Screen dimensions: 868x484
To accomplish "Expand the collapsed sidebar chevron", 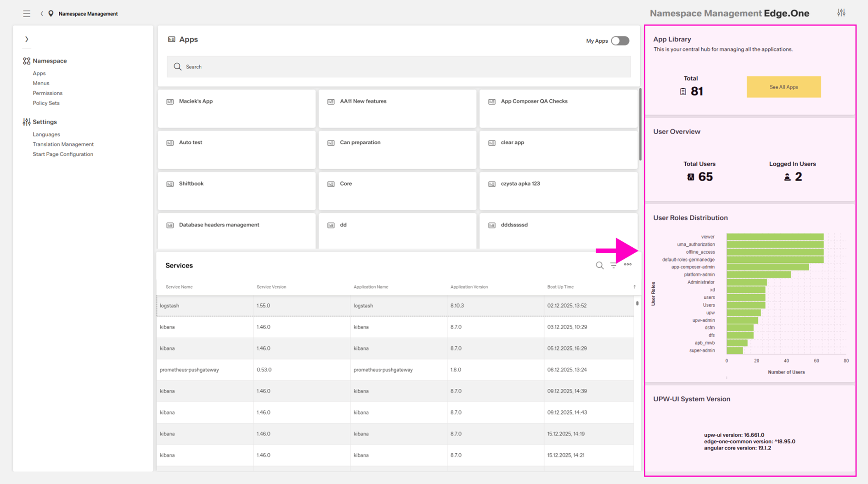I will pyautogui.click(x=27, y=40).
